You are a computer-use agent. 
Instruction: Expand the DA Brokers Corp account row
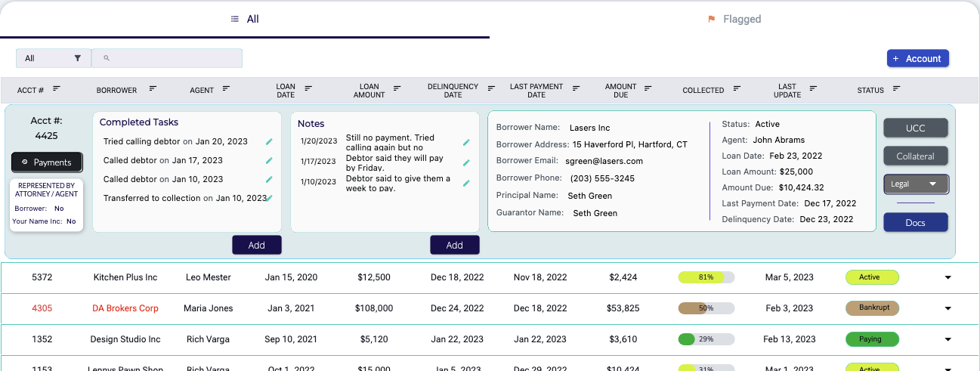(x=948, y=308)
